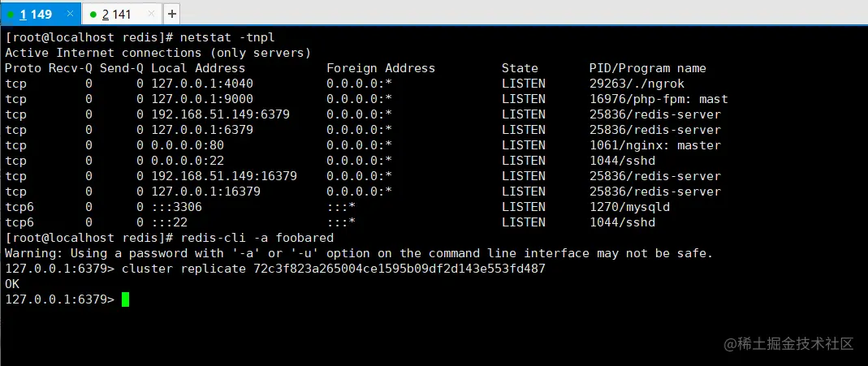Screen dimensions: 868x366
Task: Close the 1 149 session tab
Action: coord(71,13)
